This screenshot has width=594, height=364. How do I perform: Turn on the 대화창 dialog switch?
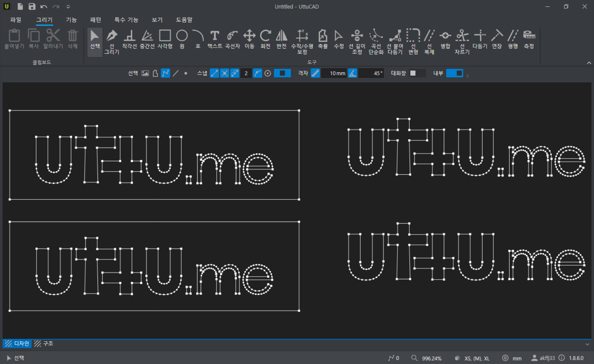417,73
